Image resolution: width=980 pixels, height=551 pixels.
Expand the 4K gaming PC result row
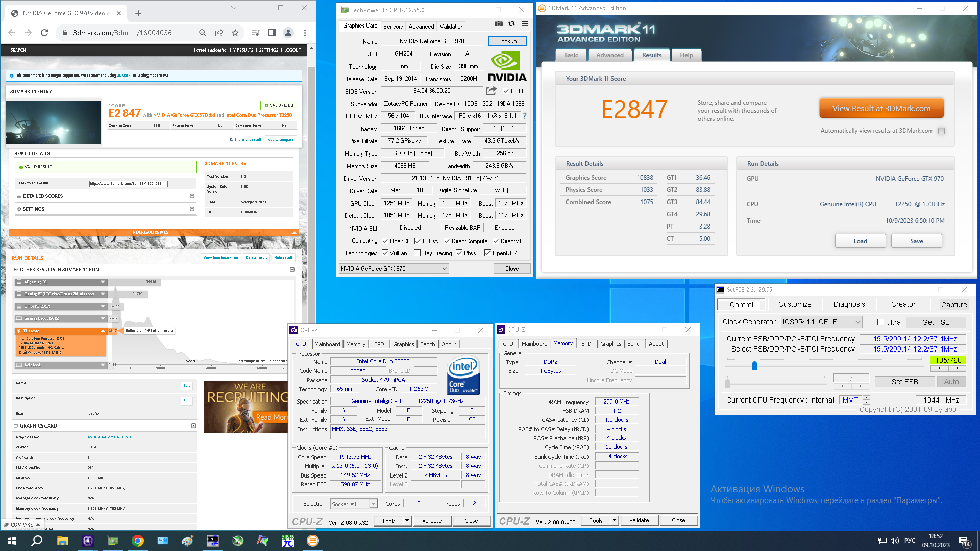(x=103, y=282)
